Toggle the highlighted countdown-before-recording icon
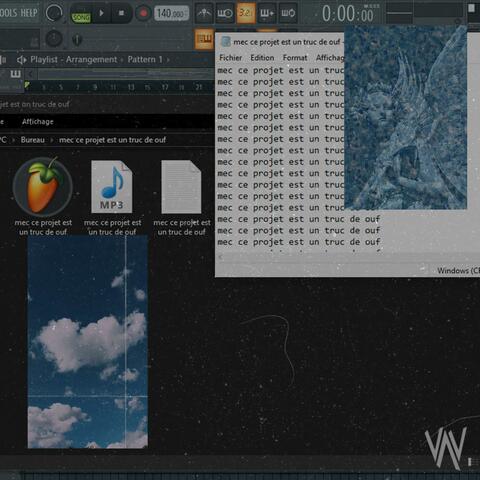This screenshot has height=480, width=480. tap(246, 13)
